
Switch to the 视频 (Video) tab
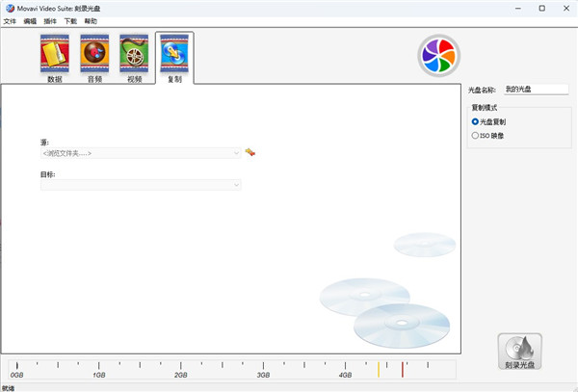tap(134, 58)
